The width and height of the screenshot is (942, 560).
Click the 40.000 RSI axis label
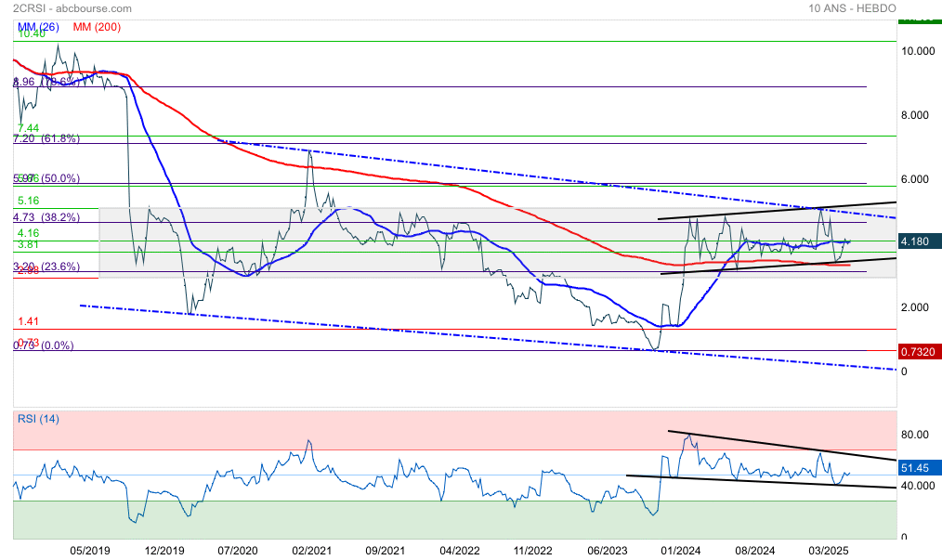pos(918,486)
